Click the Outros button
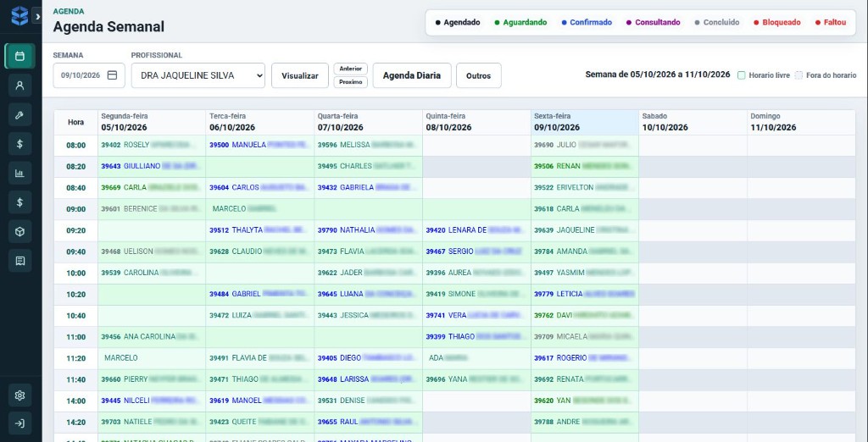The height and width of the screenshot is (442, 868). click(x=478, y=76)
